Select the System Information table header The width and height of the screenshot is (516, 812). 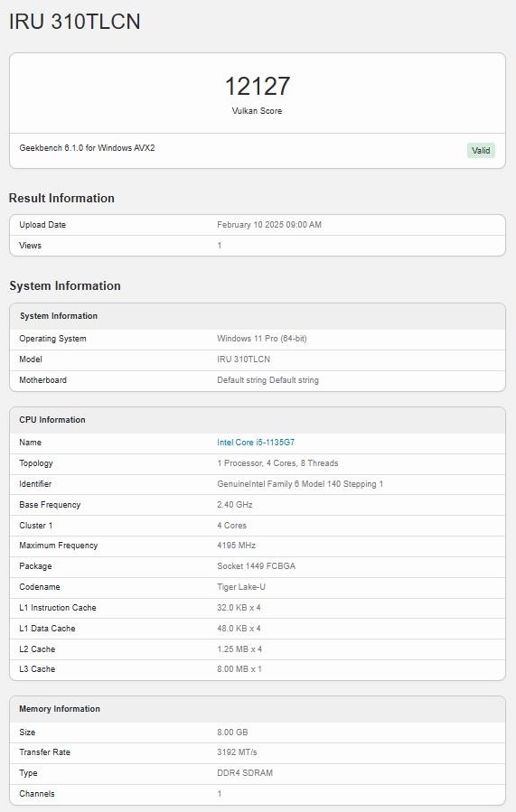pos(257,316)
